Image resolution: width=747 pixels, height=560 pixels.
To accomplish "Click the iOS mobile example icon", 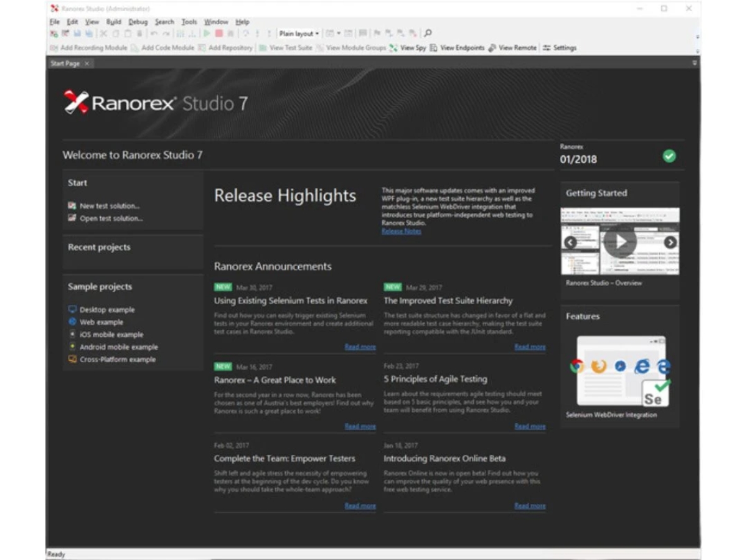I will 72,334.
